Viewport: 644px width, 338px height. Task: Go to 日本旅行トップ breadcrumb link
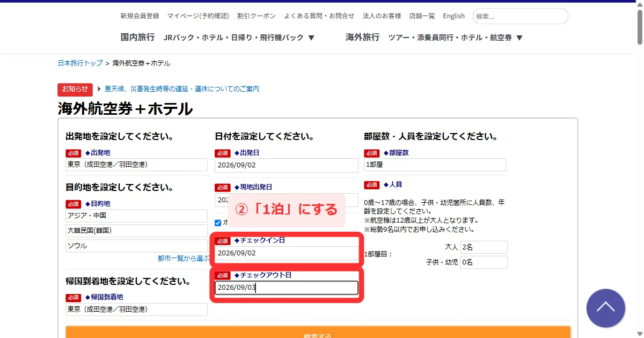80,63
